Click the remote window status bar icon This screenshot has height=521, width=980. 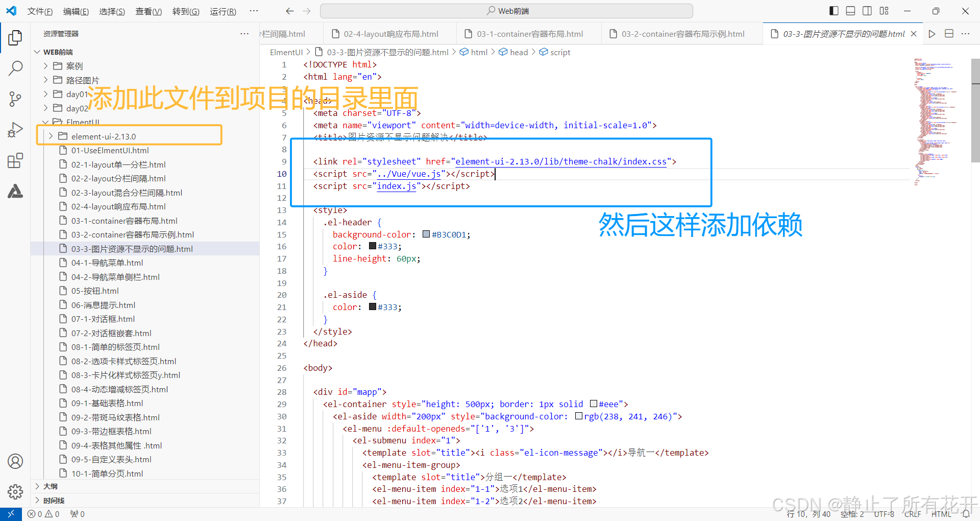click(x=11, y=514)
